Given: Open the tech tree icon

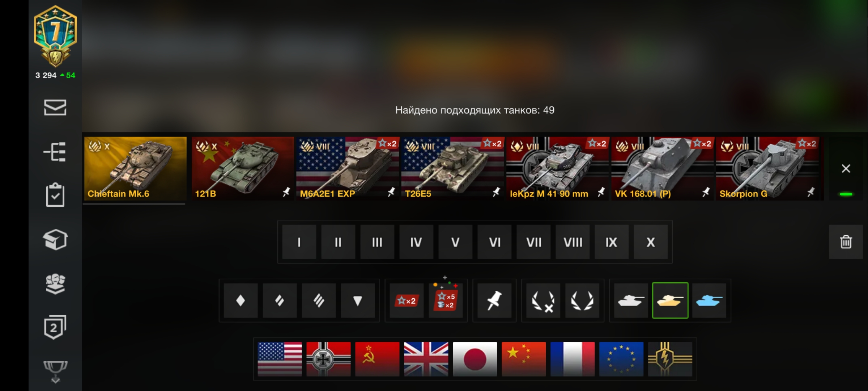Looking at the screenshot, I should pyautogui.click(x=55, y=151).
